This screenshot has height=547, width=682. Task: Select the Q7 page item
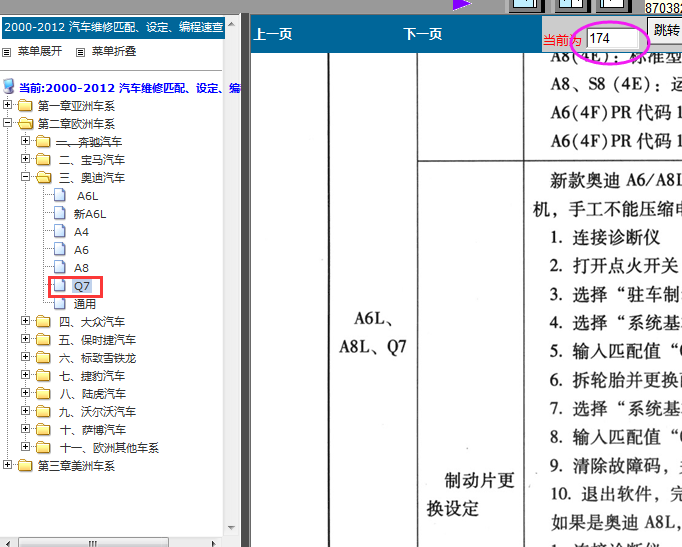[82, 287]
